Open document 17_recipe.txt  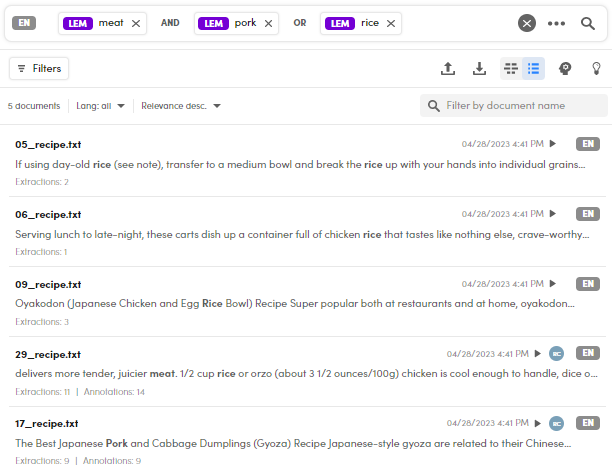click(48, 424)
